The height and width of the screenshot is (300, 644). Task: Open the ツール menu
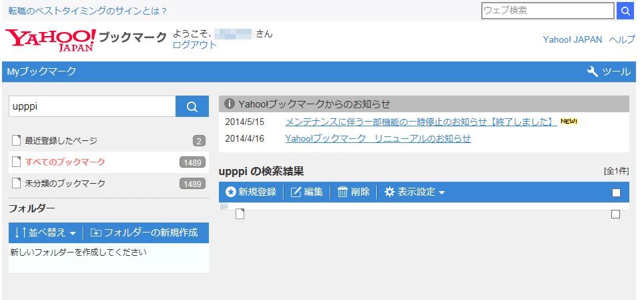click(609, 72)
